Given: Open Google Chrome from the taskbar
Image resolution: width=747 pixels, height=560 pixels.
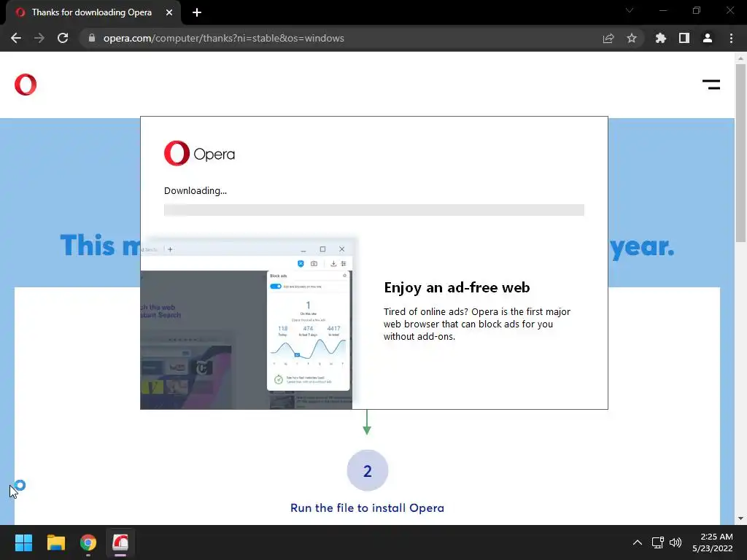Looking at the screenshot, I should click(x=88, y=542).
